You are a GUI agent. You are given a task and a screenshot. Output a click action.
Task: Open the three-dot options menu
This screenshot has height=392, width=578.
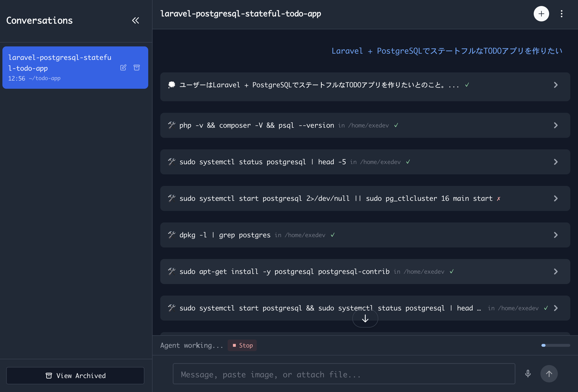561,14
